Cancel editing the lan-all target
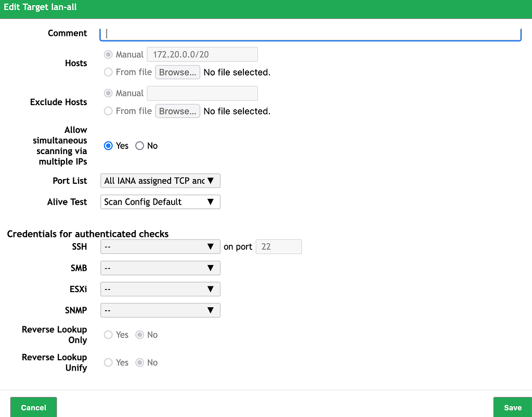Viewport: 532px width, 417px height. 33,407
